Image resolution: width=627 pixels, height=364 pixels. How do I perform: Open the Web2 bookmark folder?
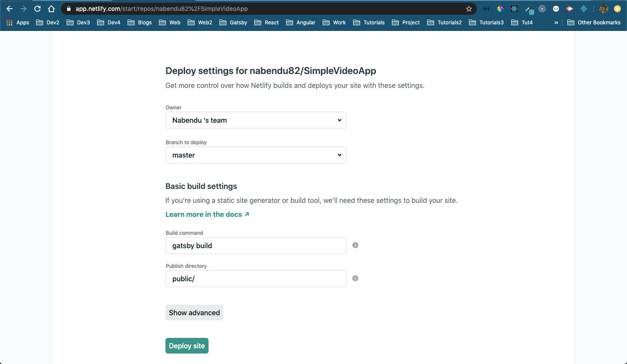[x=200, y=23]
